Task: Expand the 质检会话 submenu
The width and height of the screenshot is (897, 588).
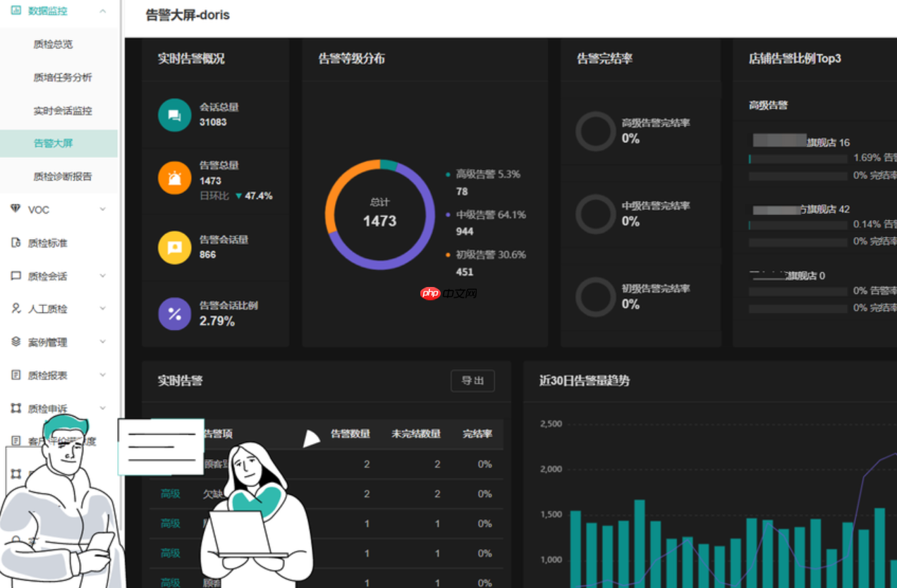Action: [x=103, y=276]
